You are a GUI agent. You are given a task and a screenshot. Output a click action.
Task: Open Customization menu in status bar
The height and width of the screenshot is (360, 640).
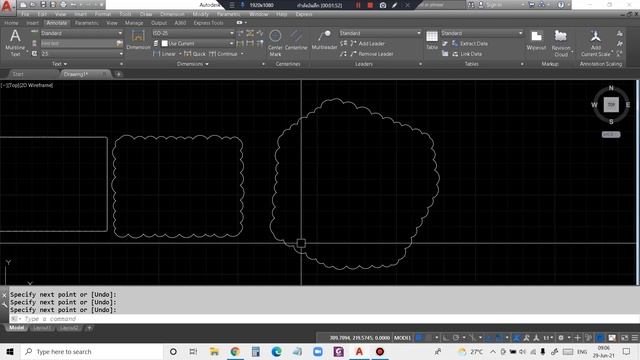[x=635, y=338]
